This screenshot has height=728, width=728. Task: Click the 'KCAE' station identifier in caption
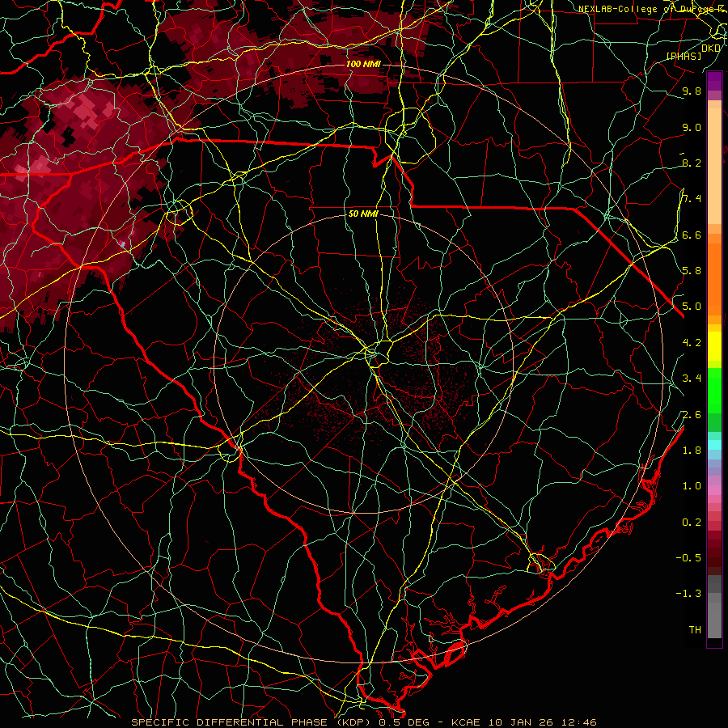point(467,722)
